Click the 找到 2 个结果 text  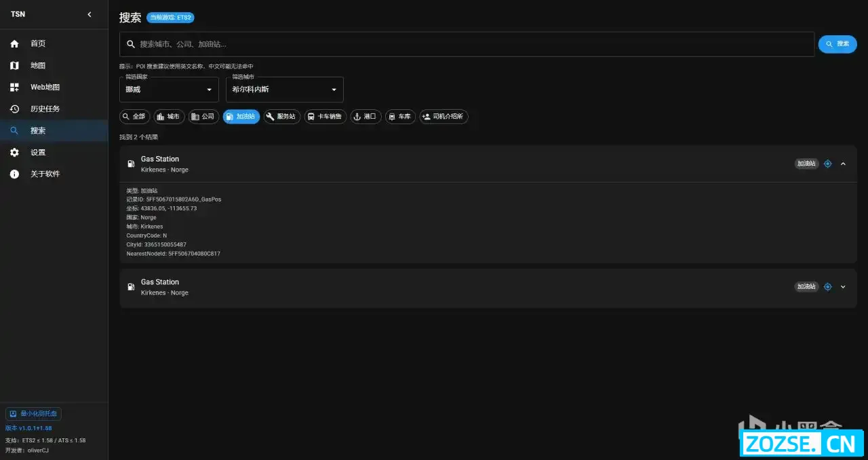click(x=139, y=137)
